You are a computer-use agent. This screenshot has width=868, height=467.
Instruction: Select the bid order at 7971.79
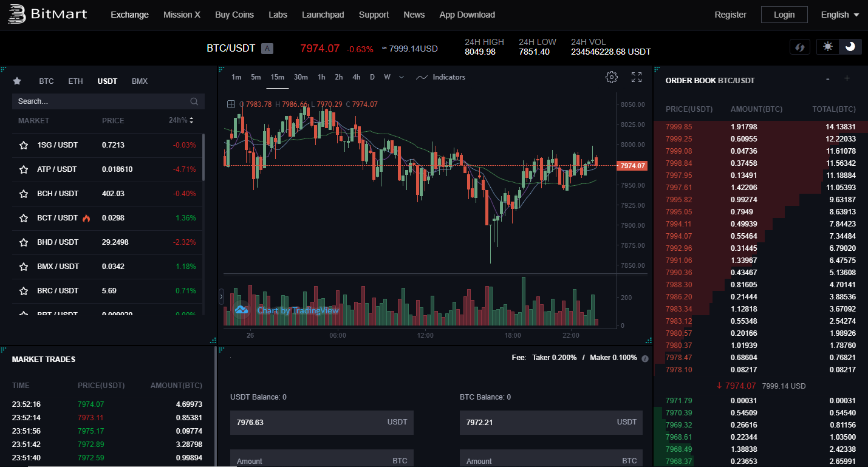(x=760, y=401)
